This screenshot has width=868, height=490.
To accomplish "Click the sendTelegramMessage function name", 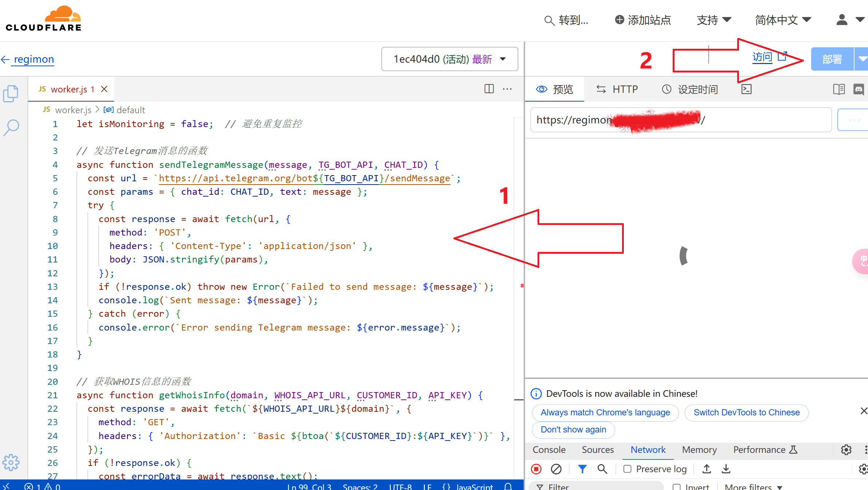I will click(211, 165).
